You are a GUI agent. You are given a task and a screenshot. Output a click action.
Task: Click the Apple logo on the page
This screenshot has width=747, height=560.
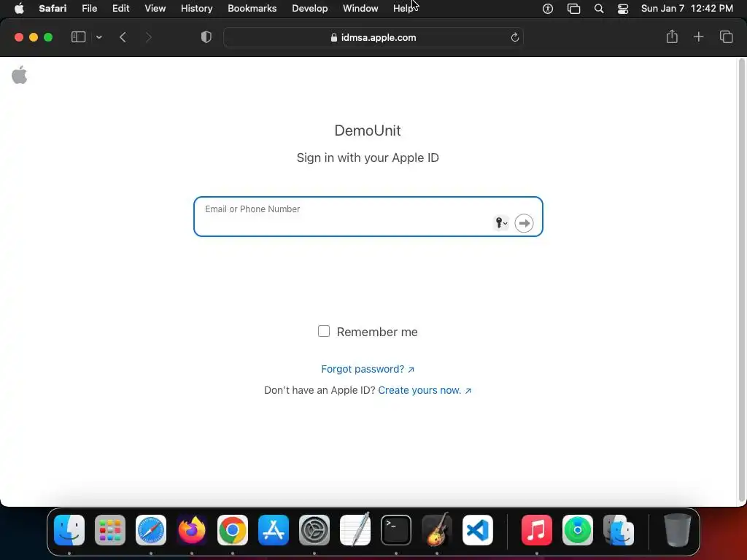[x=20, y=75]
